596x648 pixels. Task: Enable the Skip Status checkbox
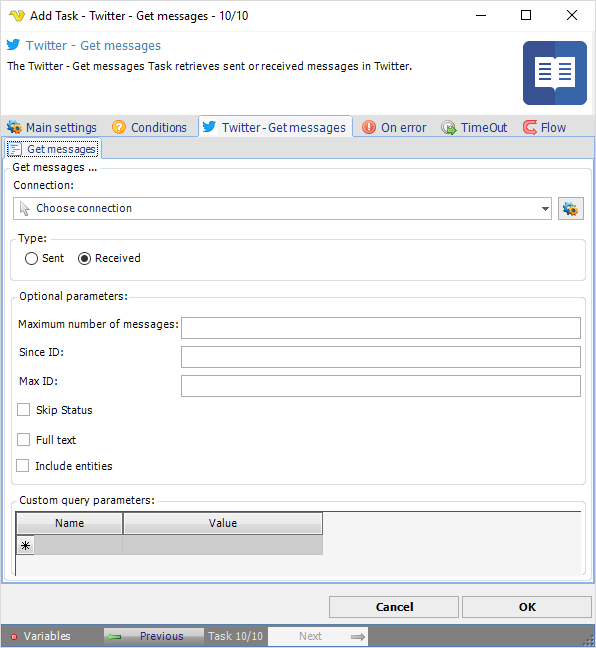point(24,410)
